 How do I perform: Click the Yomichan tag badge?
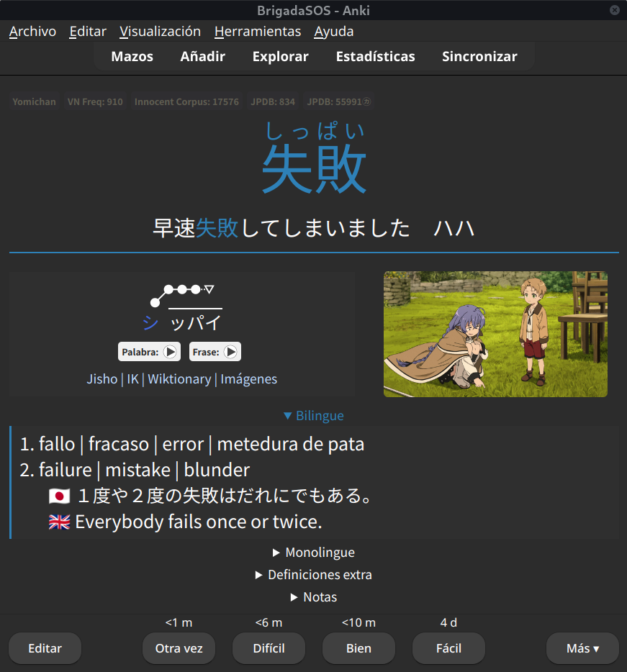34,101
